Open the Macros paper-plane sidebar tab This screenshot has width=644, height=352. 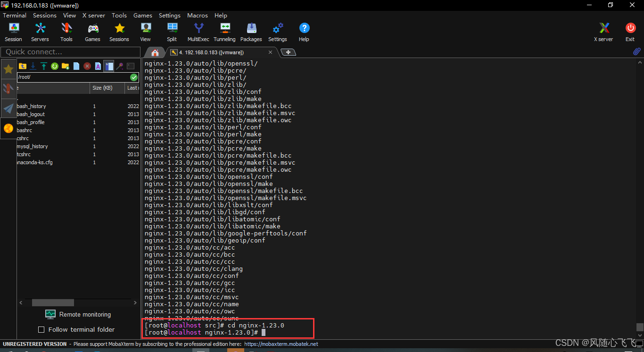click(8, 109)
